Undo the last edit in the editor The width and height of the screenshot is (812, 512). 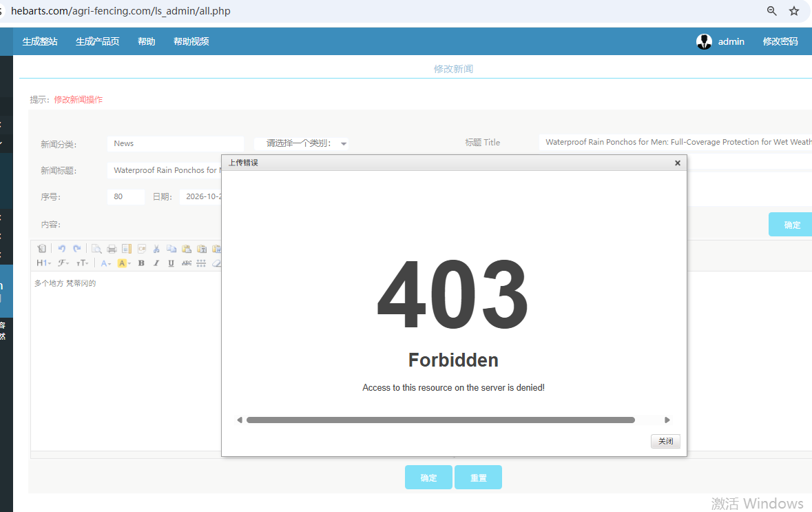pyautogui.click(x=61, y=249)
